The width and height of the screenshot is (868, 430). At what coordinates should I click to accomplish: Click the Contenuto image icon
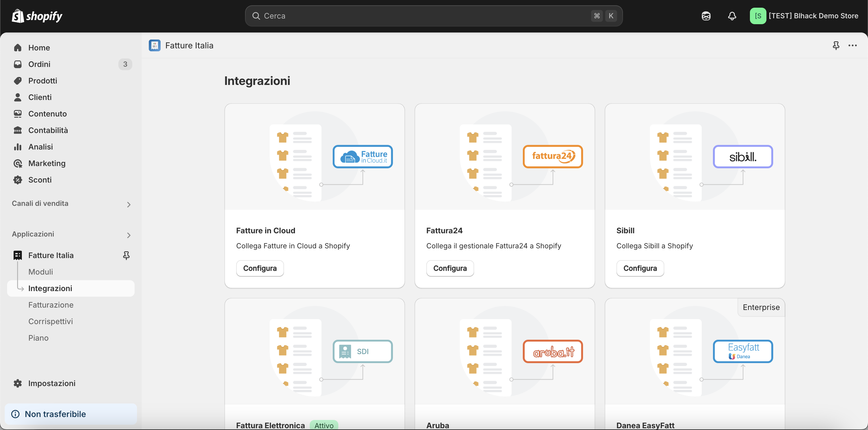pyautogui.click(x=18, y=114)
